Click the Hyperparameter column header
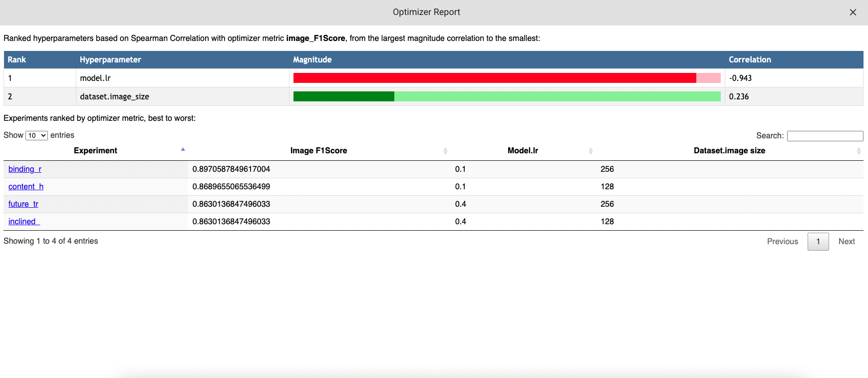This screenshot has height=378, width=868. (110, 60)
